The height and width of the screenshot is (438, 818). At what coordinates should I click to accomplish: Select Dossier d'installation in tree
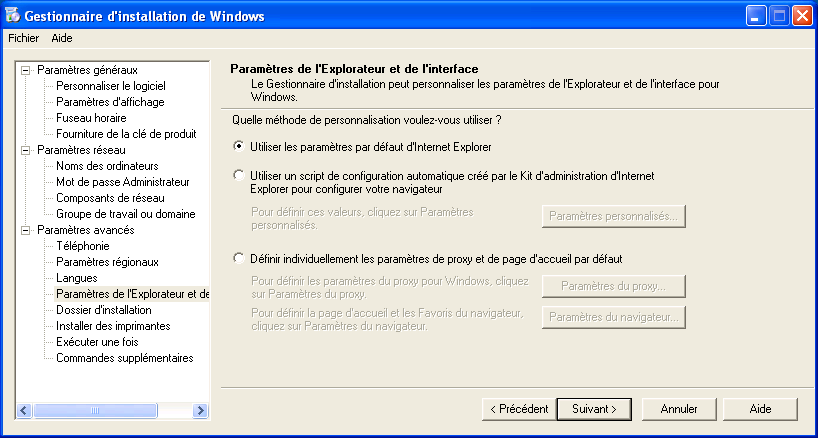tap(104, 310)
